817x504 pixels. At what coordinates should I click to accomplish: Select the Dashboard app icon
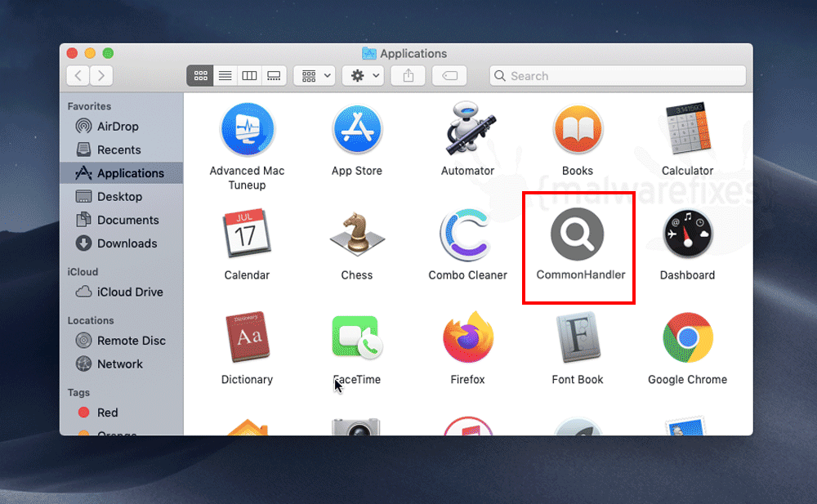coord(688,234)
